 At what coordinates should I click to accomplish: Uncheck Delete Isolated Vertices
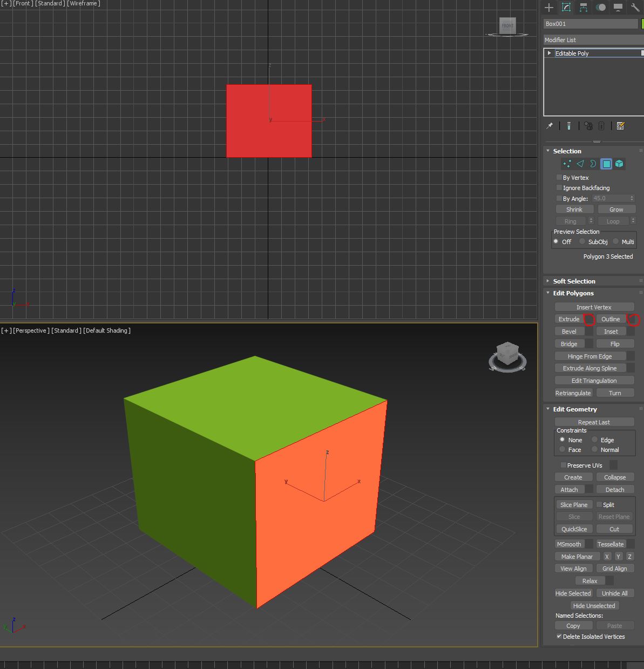(559, 637)
